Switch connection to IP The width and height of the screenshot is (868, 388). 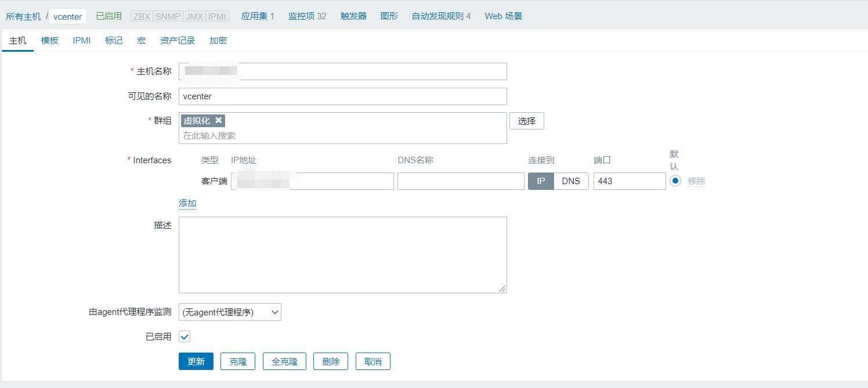pos(541,181)
